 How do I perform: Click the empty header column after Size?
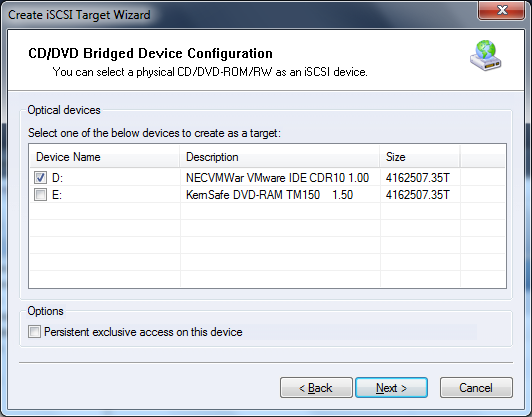tap(482, 157)
